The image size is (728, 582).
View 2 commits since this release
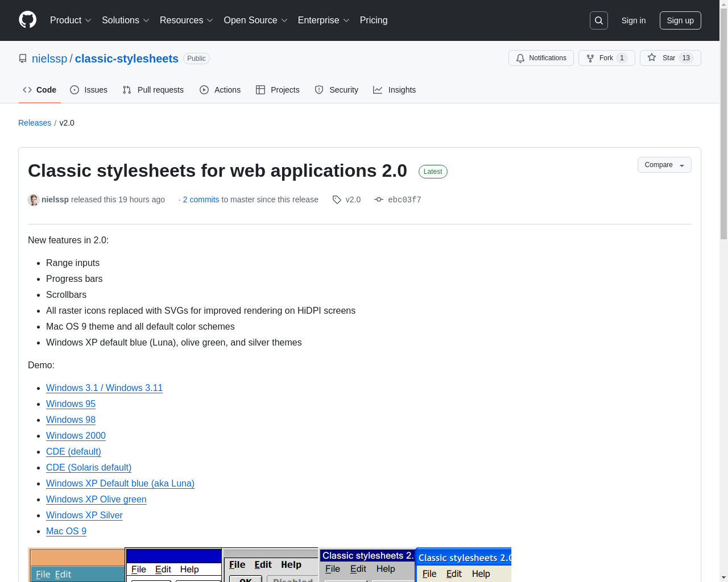coord(201,199)
